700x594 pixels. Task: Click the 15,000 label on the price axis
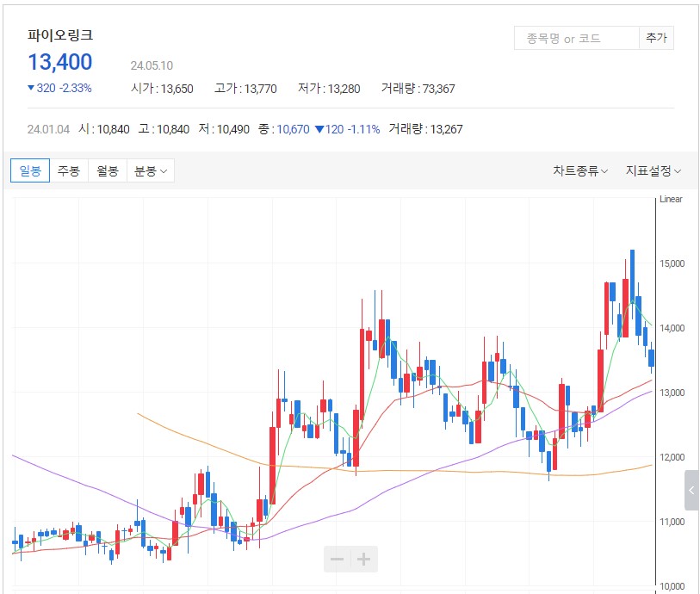[672, 263]
